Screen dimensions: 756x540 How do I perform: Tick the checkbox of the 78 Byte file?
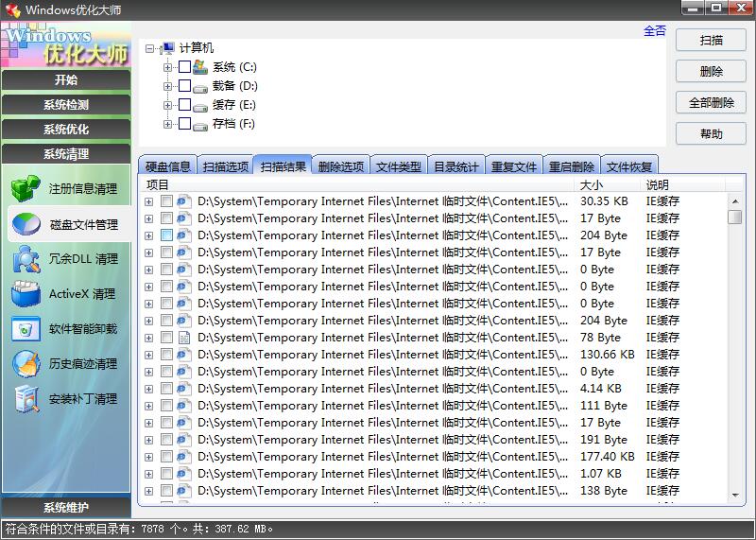coord(166,337)
